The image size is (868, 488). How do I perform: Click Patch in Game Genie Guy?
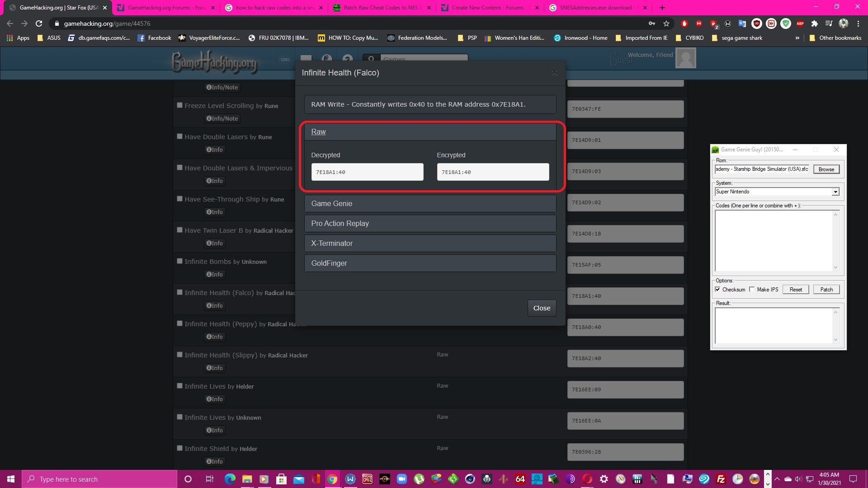(826, 290)
